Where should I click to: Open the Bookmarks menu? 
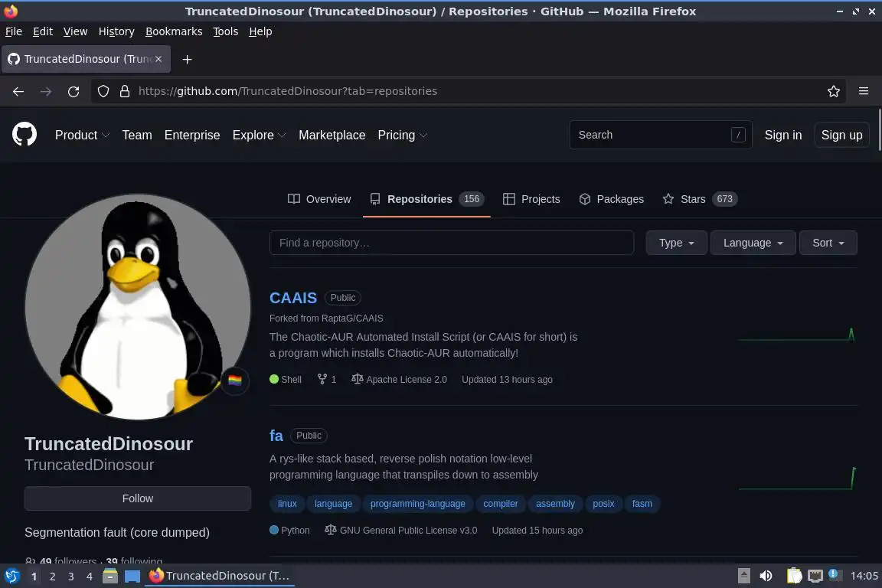[x=174, y=31]
